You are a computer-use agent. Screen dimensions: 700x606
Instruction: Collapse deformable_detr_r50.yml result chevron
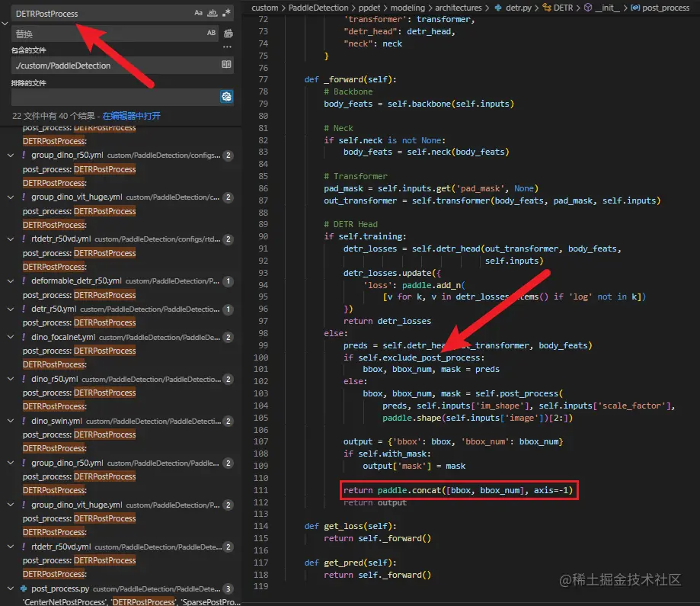click(11, 281)
